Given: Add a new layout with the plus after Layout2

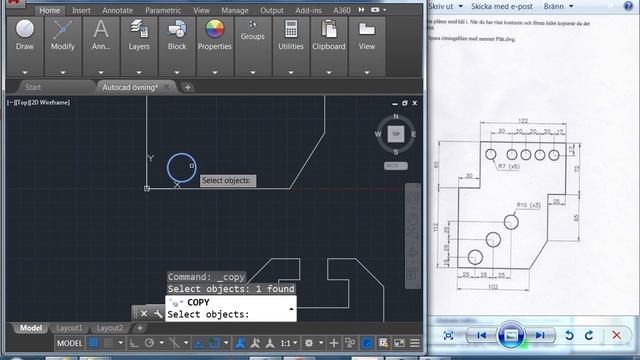Looking at the screenshot, I should tap(140, 328).
